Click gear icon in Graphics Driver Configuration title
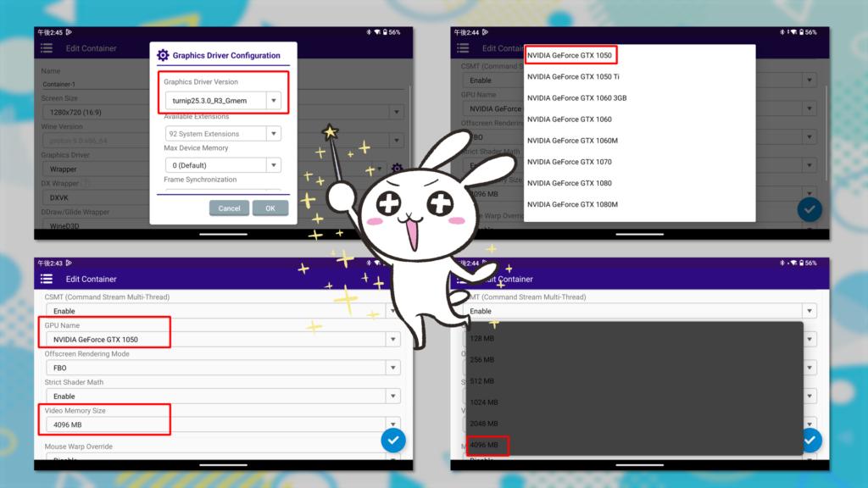Viewport: 868px width, 488px height. (x=163, y=55)
